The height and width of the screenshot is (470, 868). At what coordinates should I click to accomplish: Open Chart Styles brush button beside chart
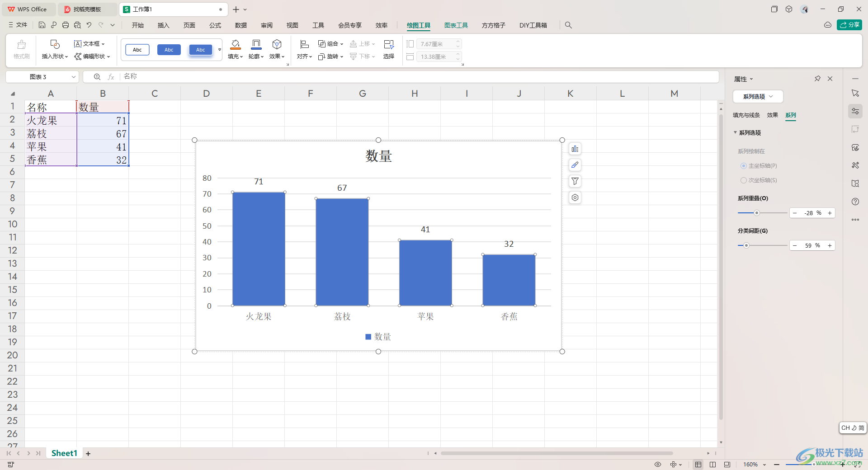point(575,165)
